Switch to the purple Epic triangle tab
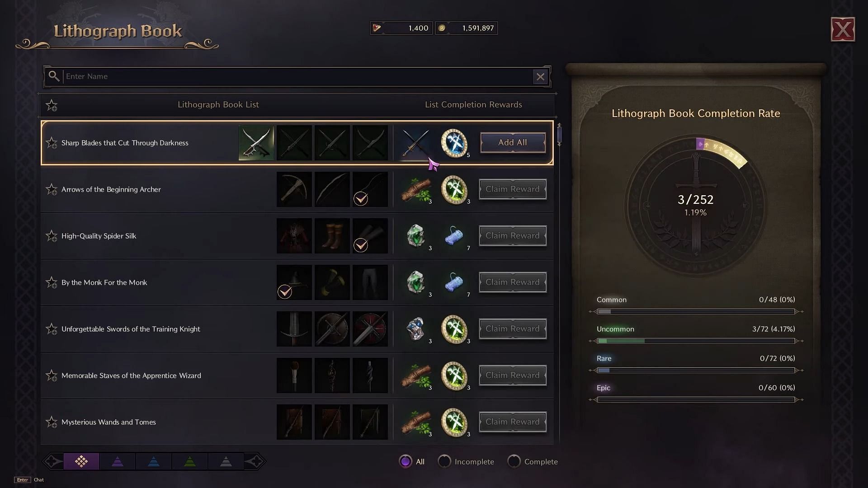The height and width of the screenshot is (488, 868). (118, 461)
